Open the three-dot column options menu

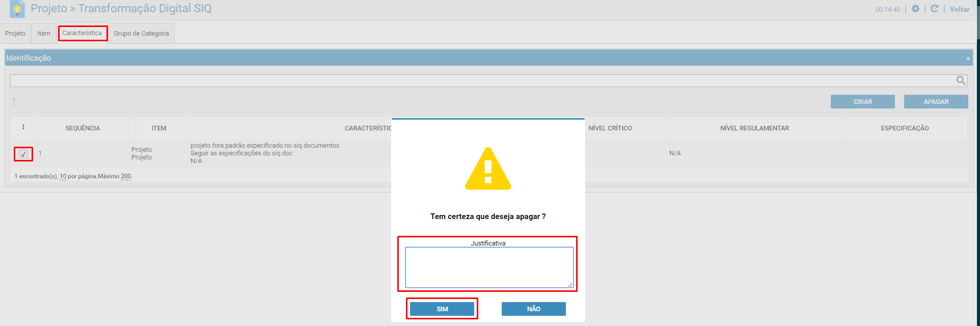(23, 127)
